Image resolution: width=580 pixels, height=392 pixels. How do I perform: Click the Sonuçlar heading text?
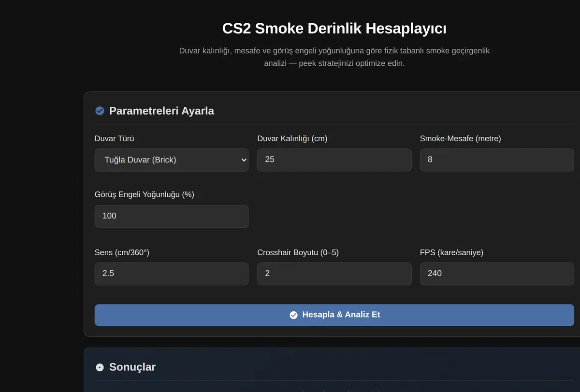(132, 367)
